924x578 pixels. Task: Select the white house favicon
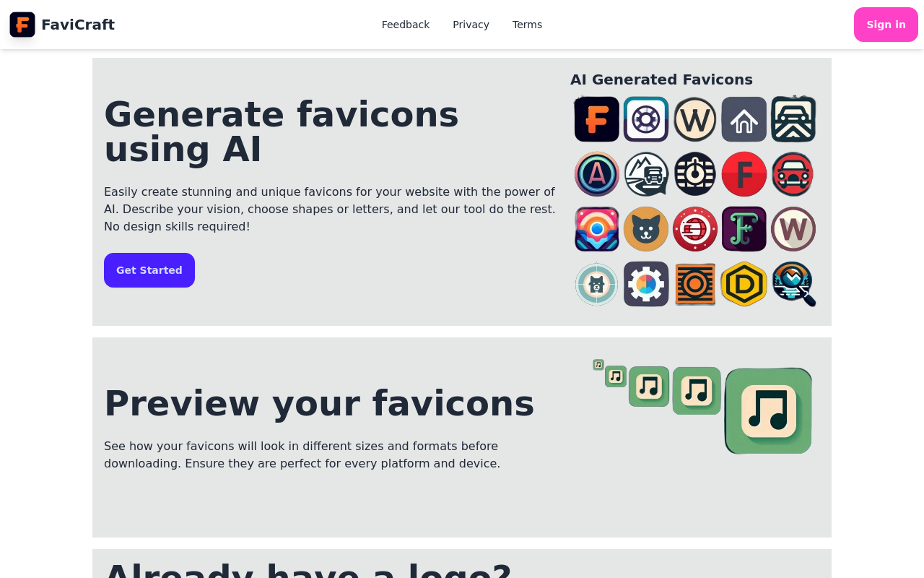click(x=744, y=119)
